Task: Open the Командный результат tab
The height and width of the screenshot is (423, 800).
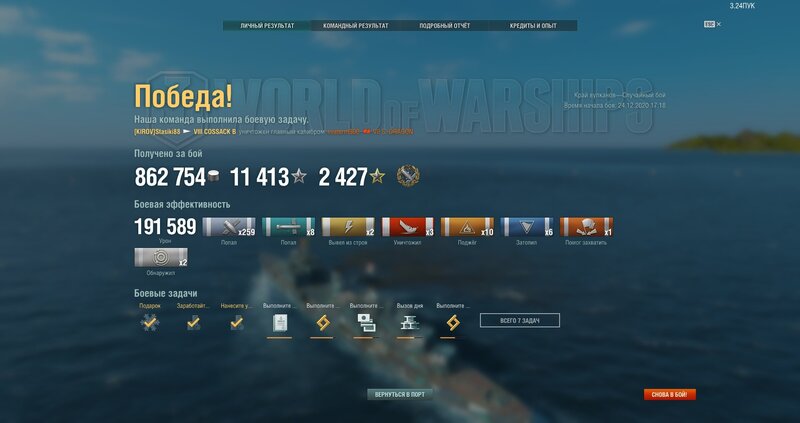Action: pyautogui.click(x=356, y=26)
